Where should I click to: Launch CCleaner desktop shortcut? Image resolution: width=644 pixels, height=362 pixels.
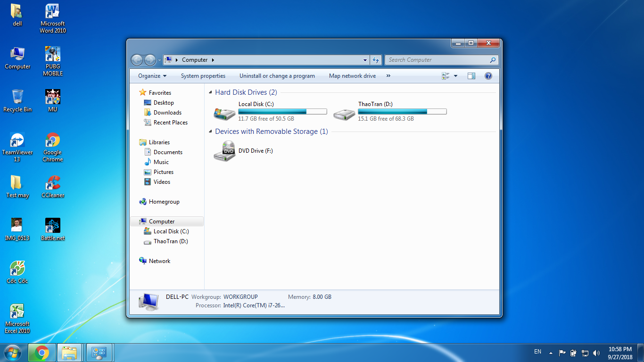(x=53, y=187)
